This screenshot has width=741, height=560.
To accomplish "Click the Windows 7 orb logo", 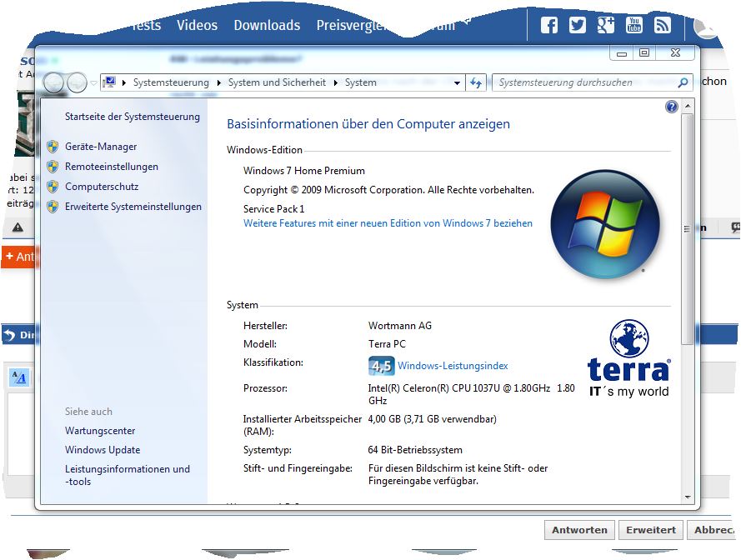I will click(605, 224).
